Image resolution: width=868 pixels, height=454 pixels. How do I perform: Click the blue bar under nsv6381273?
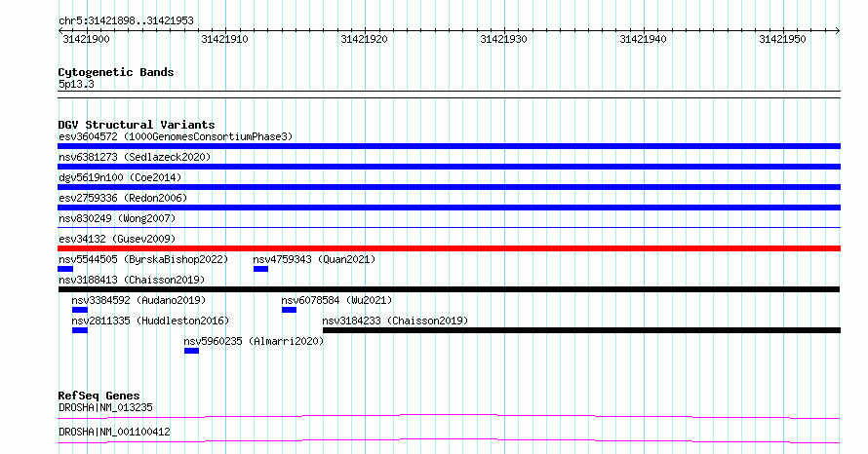[449, 167]
